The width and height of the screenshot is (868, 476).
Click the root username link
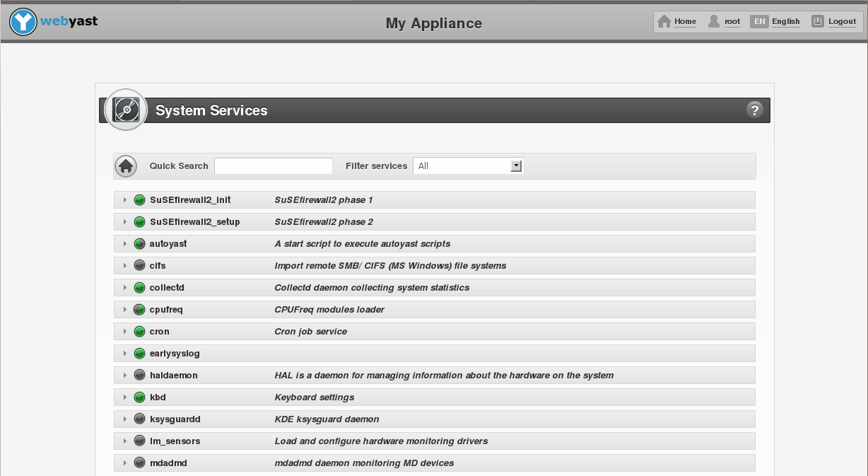pos(732,21)
